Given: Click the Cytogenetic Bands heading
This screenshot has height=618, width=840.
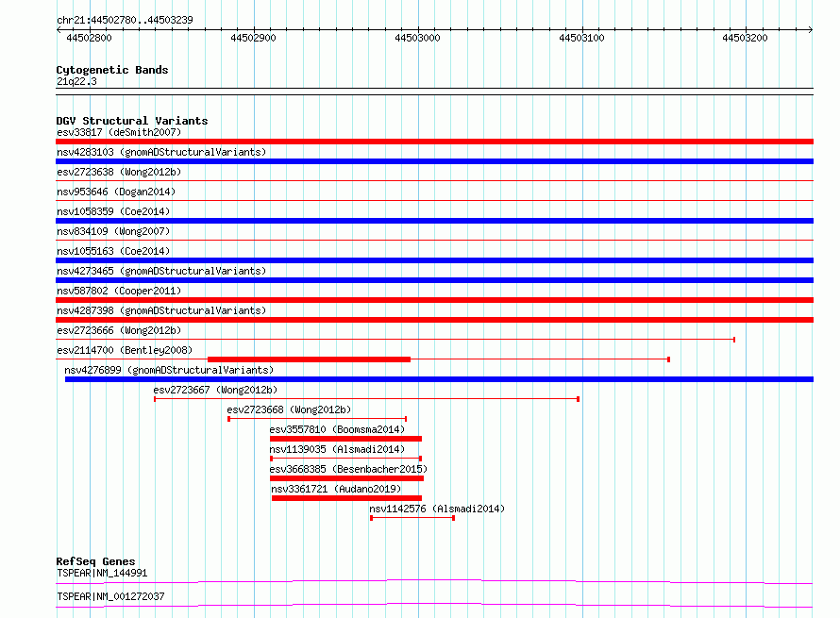Looking at the screenshot, I should pos(112,70).
